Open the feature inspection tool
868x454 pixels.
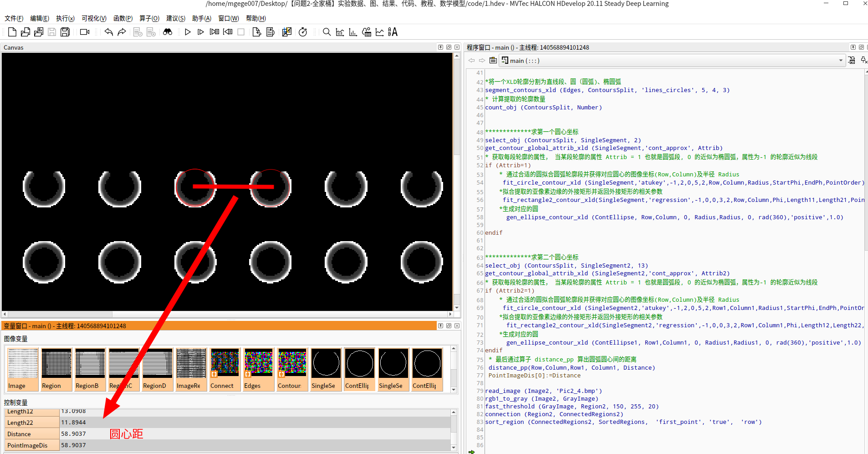(x=367, y=32)
